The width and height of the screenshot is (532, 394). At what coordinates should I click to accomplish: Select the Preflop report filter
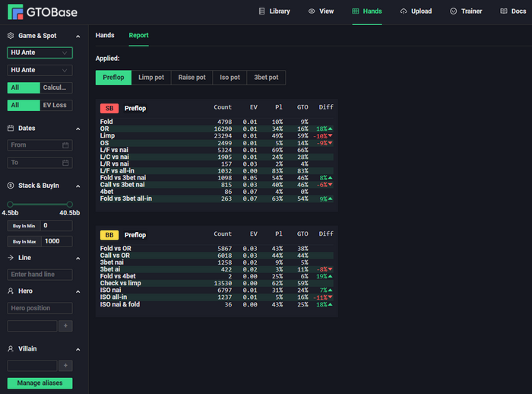(x=113, y=78)
